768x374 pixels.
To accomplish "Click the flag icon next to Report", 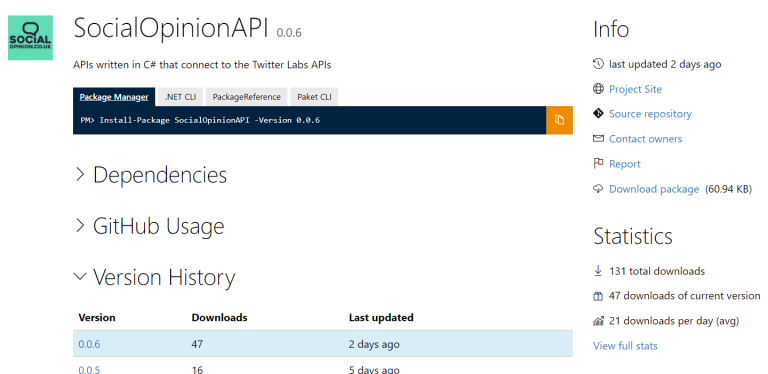I will pyautogui.click(x=598, y=164).
